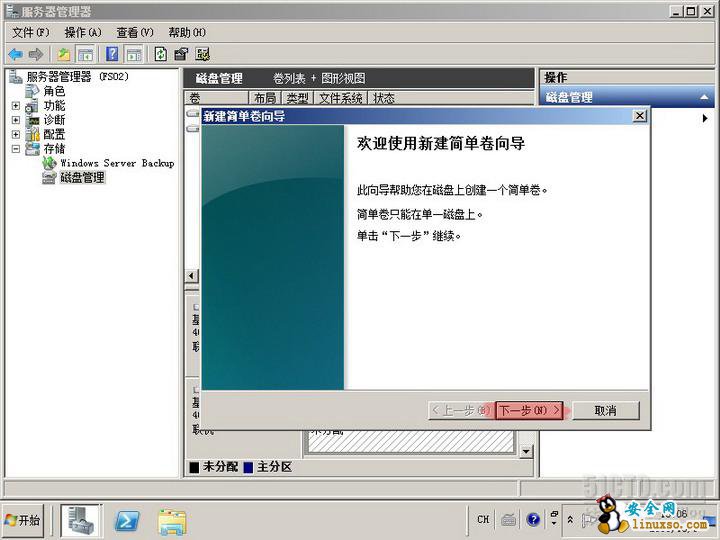Click the green refresh toolbar icon
Image resolution: width=720 pixels, height=540 pixels.
click(160, 54)
